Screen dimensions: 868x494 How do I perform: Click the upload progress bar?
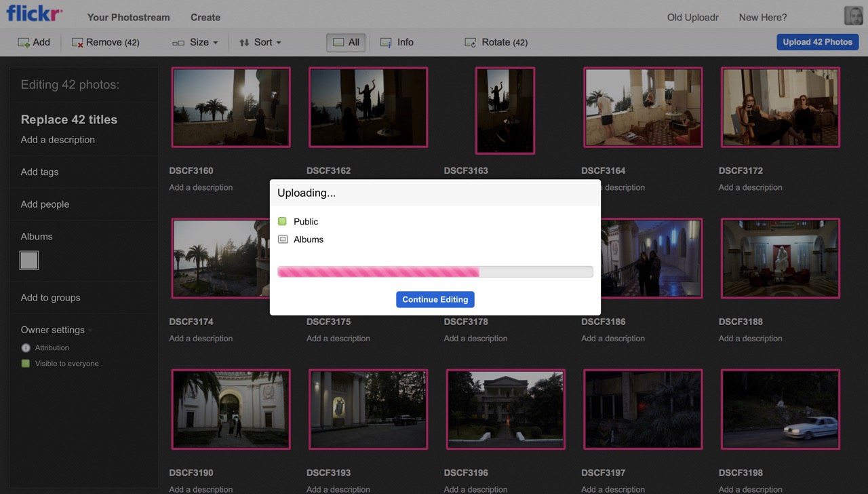click(x=435, y=271)
